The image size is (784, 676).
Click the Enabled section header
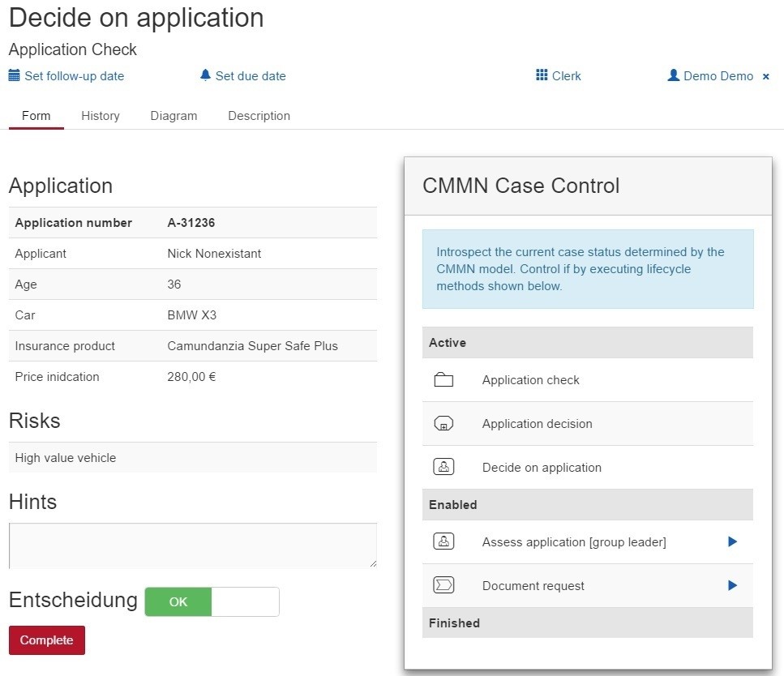tap(588, 504)
